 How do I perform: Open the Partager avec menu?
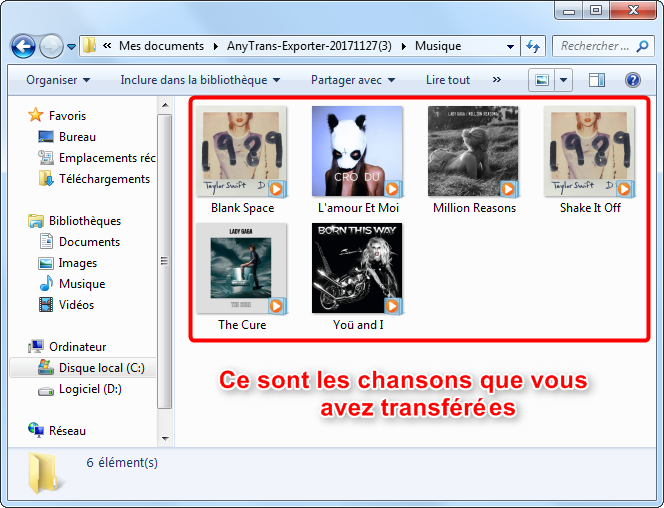click(x=353, y=80)
